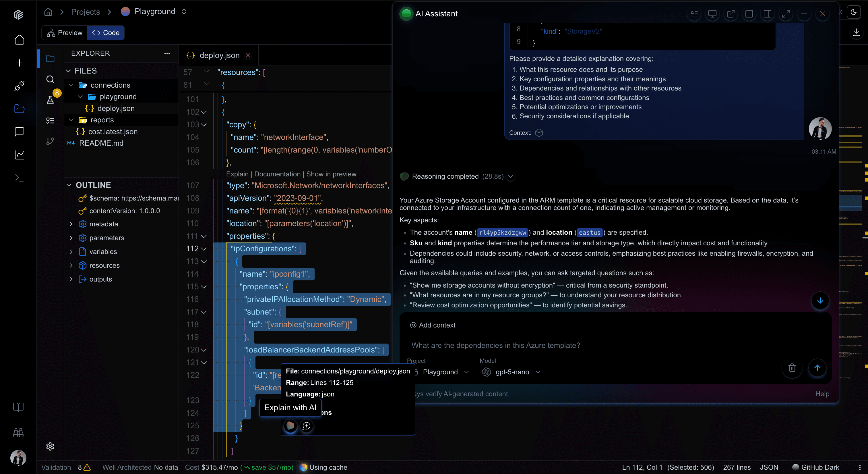Click the monitor icon in the AI Assistant header
Viewport: 868px width, 474px height.
point(712,14)
